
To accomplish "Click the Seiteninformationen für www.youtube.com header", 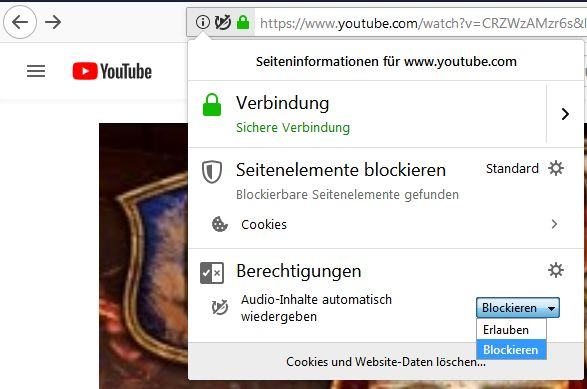I will pos(386,61).
